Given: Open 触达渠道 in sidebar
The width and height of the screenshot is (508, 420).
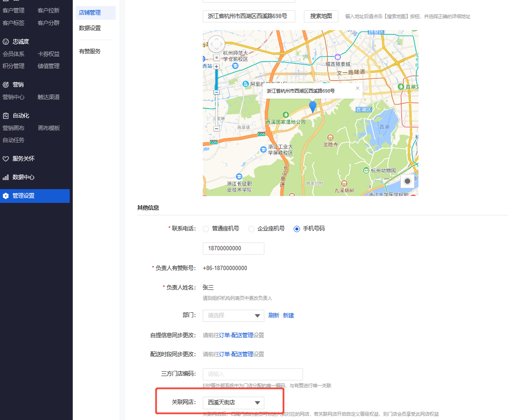Looking at the screenshot, I should pos(49,97).
